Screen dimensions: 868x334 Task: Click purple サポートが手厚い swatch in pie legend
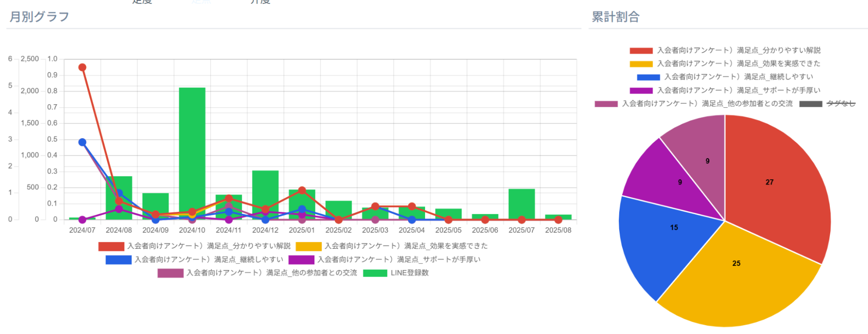(641, 91)
